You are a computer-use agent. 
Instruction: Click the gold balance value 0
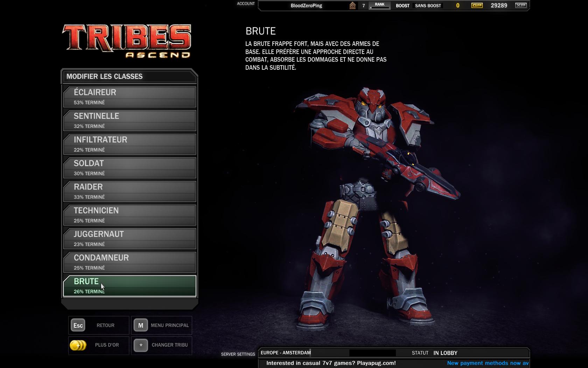click(457, 6)
